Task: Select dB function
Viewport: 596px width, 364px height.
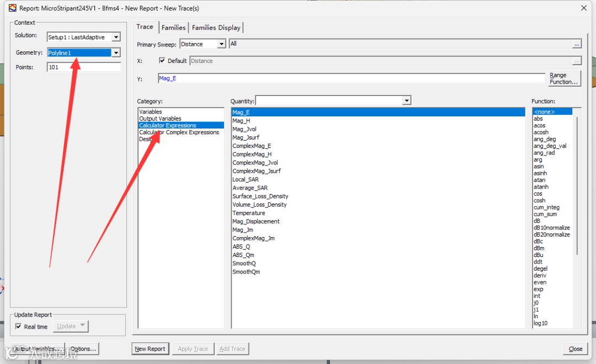Action: [537, 221]
